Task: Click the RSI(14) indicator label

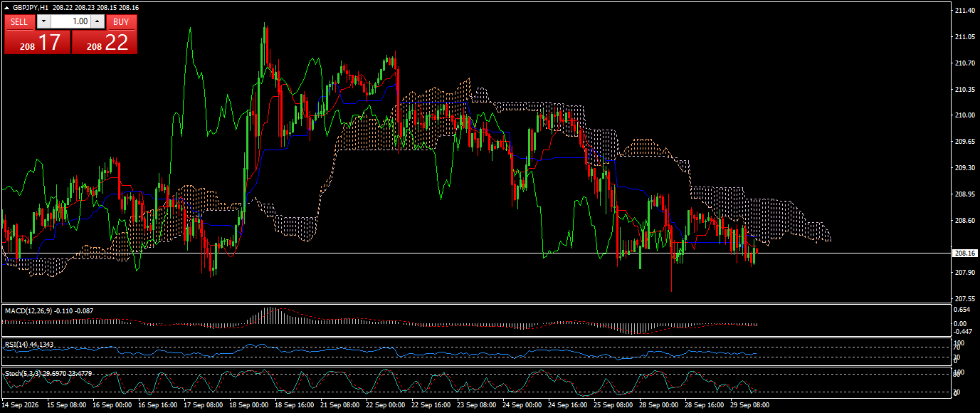Action: (x=17, y=345)
